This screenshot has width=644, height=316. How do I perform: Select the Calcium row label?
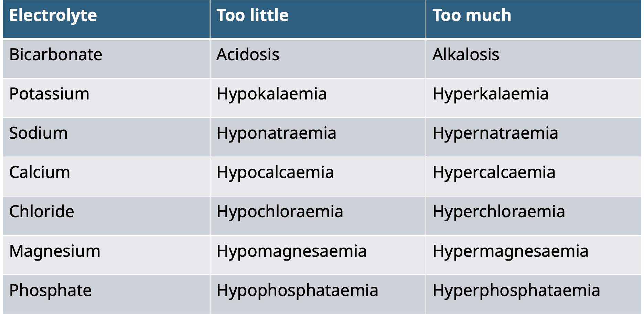(40, 172)
